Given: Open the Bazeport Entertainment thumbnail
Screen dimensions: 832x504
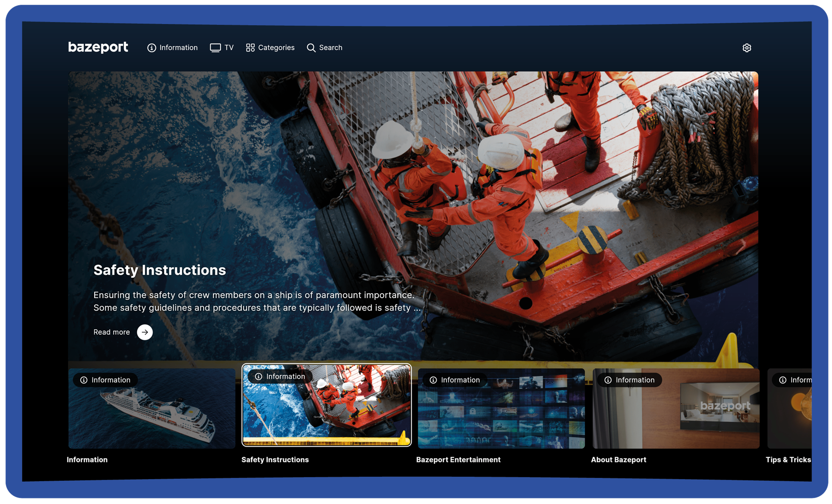Looking at the screenshot, I should [x=501, y=415].
